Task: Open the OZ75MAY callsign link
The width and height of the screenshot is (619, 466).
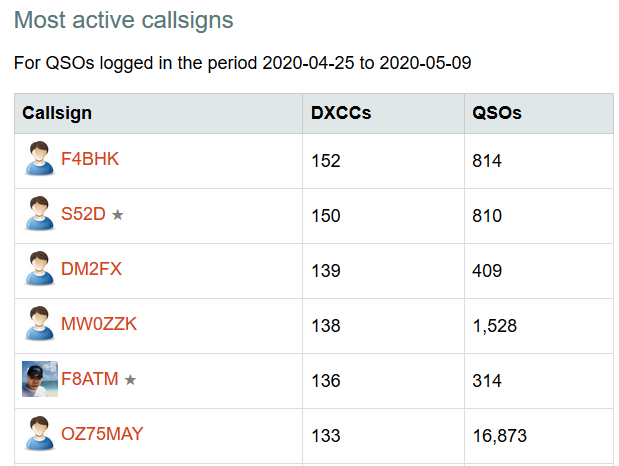Action: (102, 434)
